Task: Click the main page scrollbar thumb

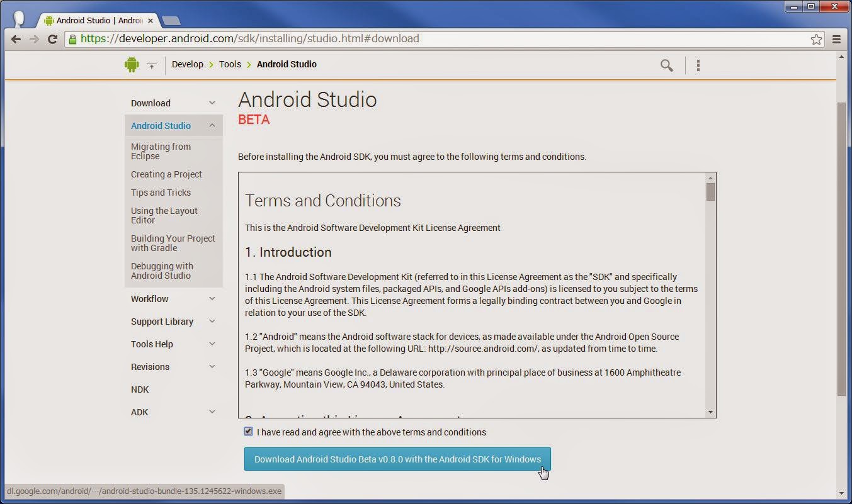Action: click(842, 249)
